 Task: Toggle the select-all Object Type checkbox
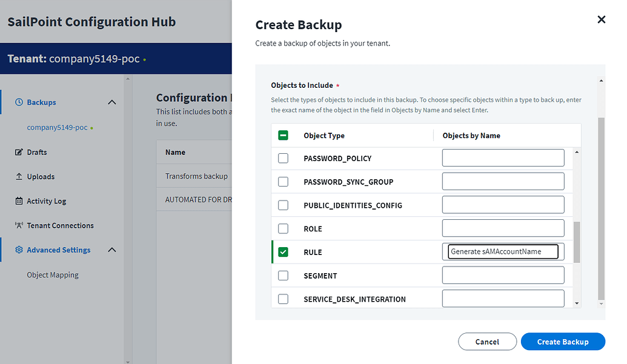pos(283,135)
